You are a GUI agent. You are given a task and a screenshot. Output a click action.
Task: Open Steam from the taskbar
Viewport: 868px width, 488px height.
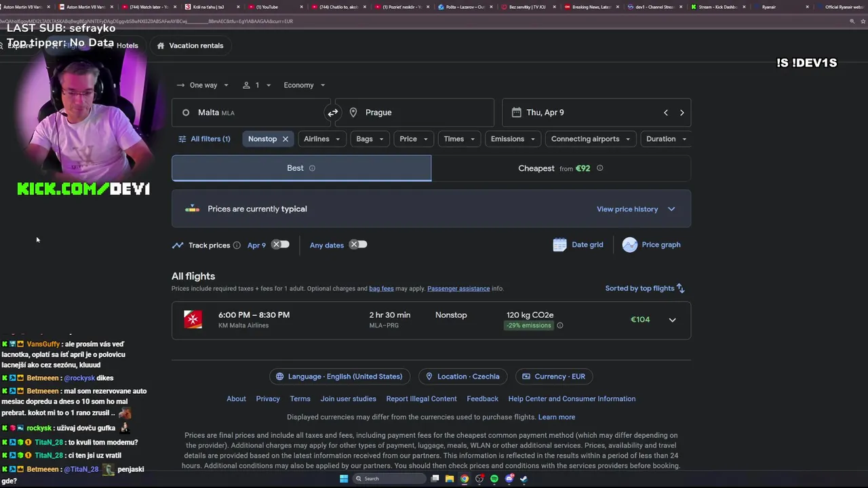tap(524, 479)
